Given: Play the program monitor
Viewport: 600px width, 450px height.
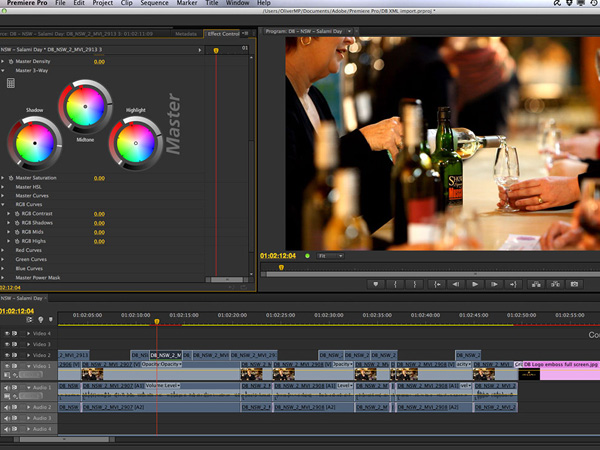Looking at the screenshot, I should [x=475, y=284].
